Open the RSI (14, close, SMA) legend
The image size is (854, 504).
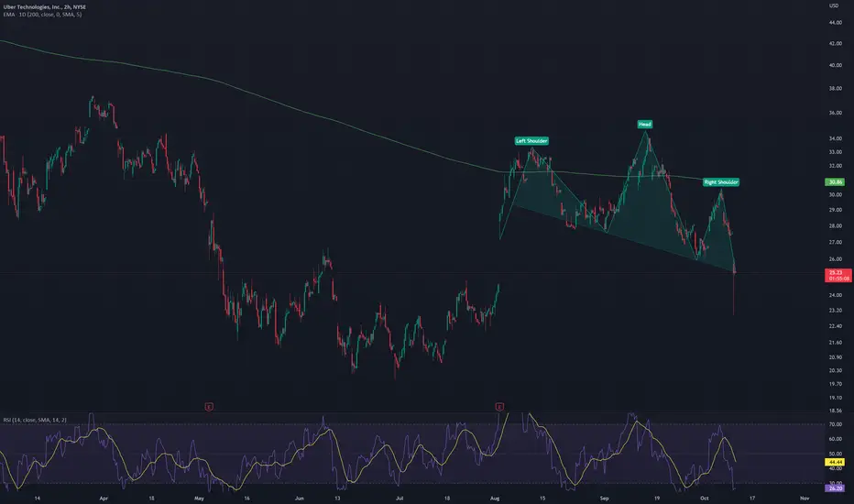pyautogui.click(x=35, y=420)
